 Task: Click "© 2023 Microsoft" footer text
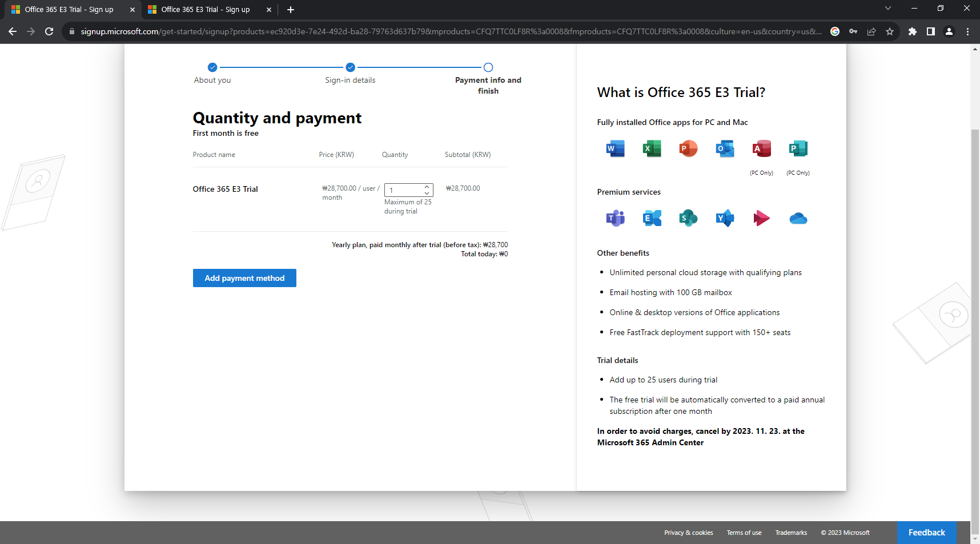[x=845, y=533]
